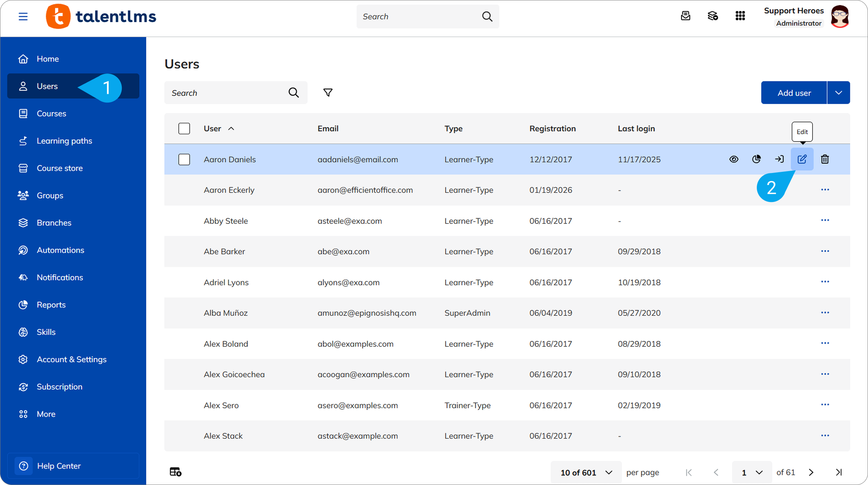View Aaron Daniels profile eye icon
Screen dimensions: 868x485
click(x=734, y=159)
